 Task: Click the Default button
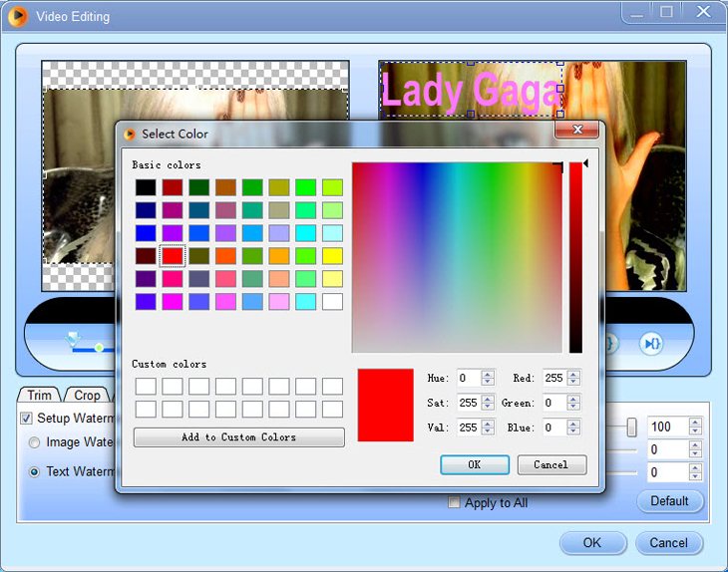tap(669, 501)
